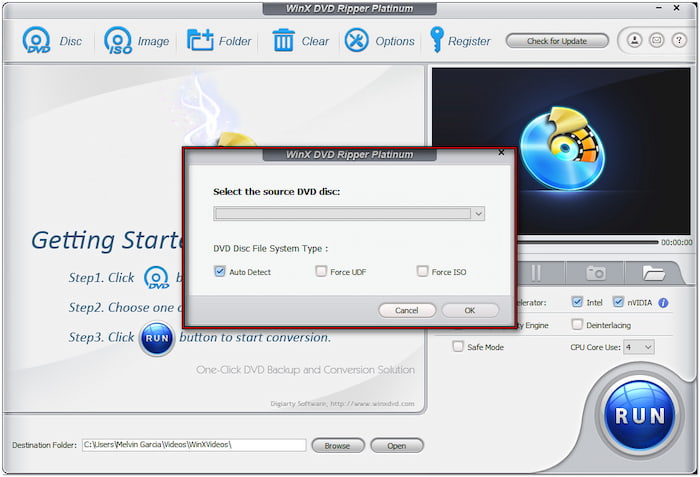700x477 pixels.
Task: Click the snapshot camera icon
Action: tap(596, 273)
